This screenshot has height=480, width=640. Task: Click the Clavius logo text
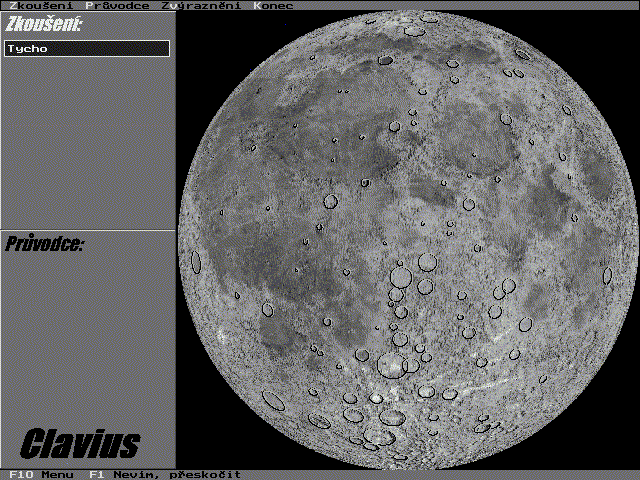[81, 443]
